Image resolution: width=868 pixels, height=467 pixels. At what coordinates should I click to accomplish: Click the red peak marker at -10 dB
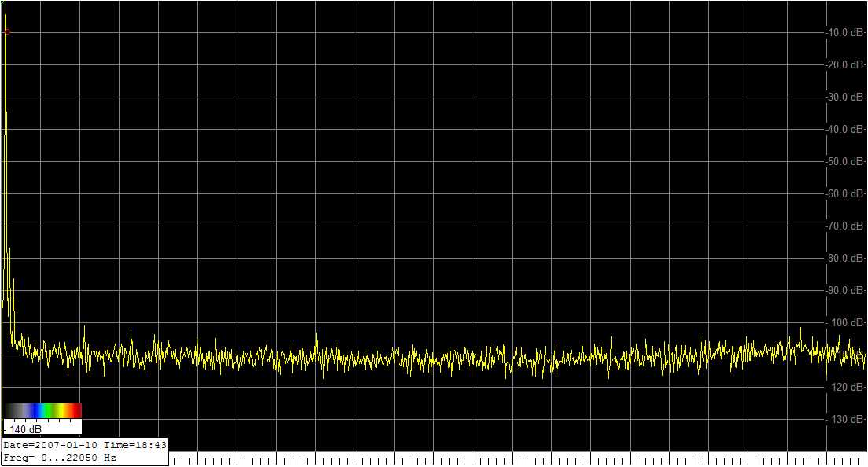6,32
